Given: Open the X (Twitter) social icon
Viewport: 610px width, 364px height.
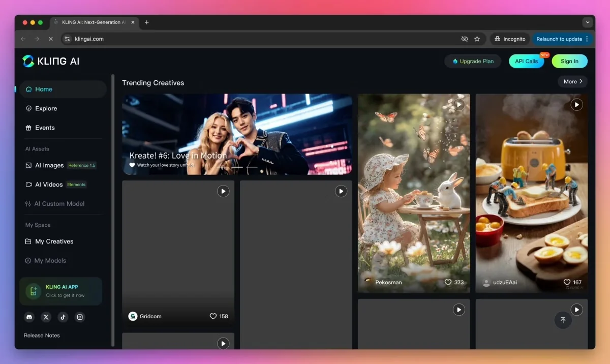Looking at the screenshot, I should tap(46, 317).
